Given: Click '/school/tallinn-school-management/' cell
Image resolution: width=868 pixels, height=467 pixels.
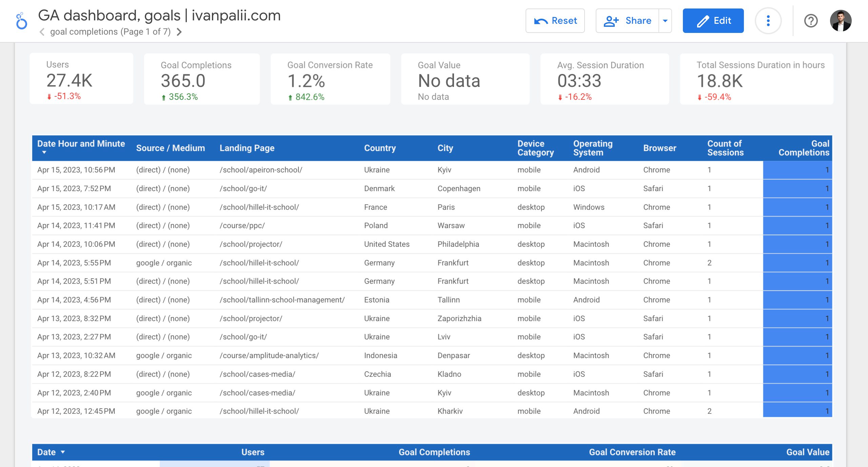Looking at the screenshot, I should pyautogui.click(x=282, y=300).
